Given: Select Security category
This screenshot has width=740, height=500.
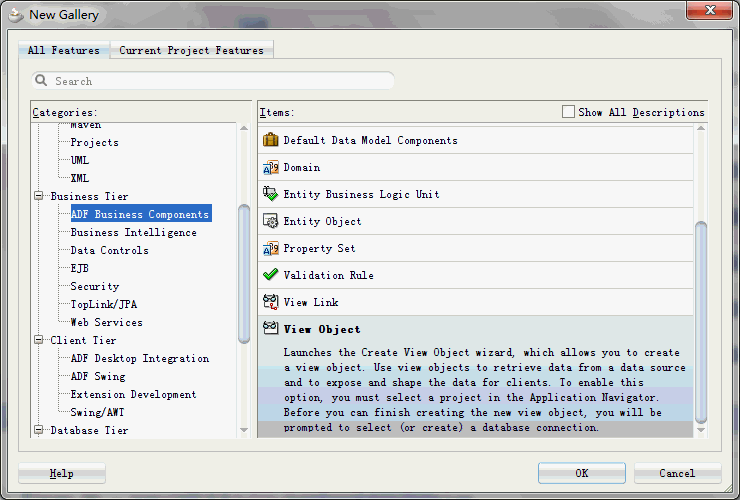Looking at the screenshot, I should (x=95, y=286).
